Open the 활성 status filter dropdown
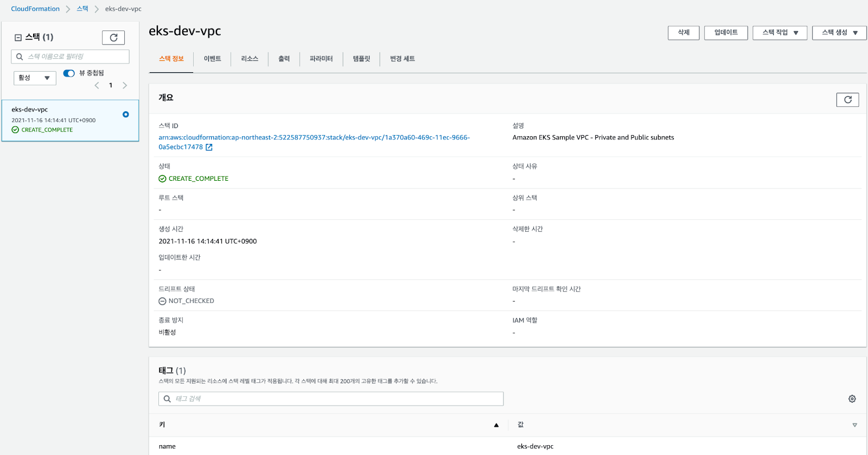Viewport: 868px width, 455px height. tap(35, 78)
